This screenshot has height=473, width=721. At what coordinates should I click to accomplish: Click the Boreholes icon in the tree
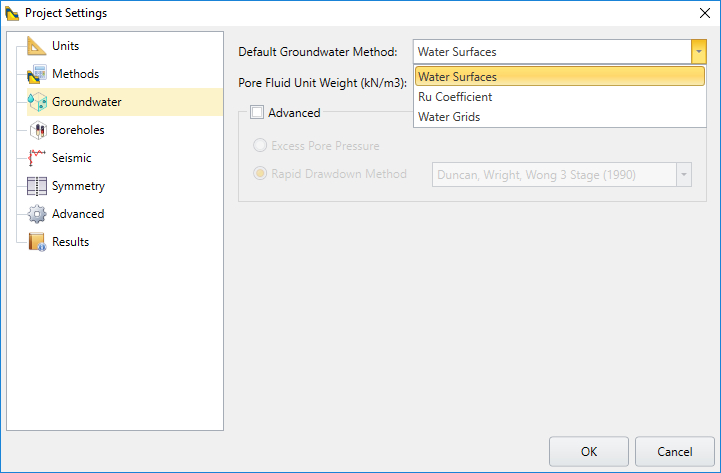pos(38,130)
